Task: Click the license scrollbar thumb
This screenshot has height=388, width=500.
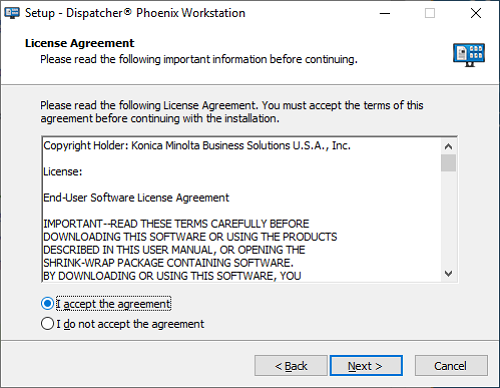Action: click(448, 163)
